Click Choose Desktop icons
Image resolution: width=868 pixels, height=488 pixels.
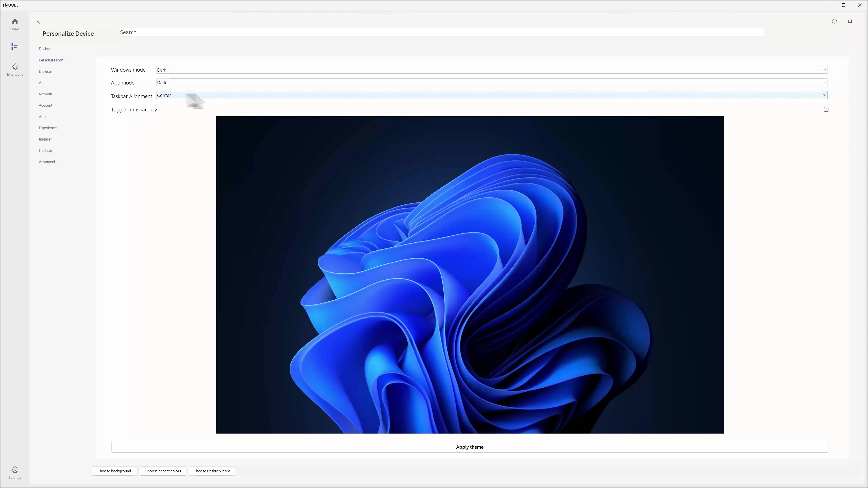tap(212, 471)
